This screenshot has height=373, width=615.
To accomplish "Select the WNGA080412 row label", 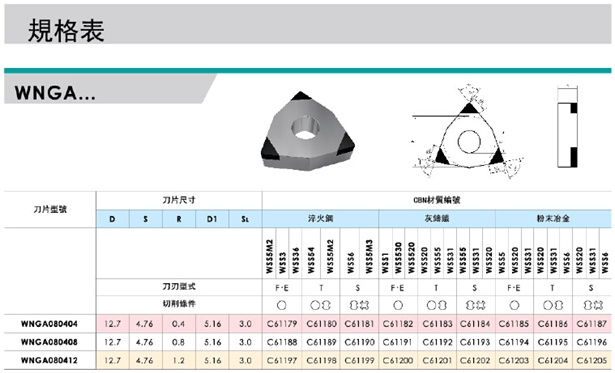I will click(x=49, y=360).
